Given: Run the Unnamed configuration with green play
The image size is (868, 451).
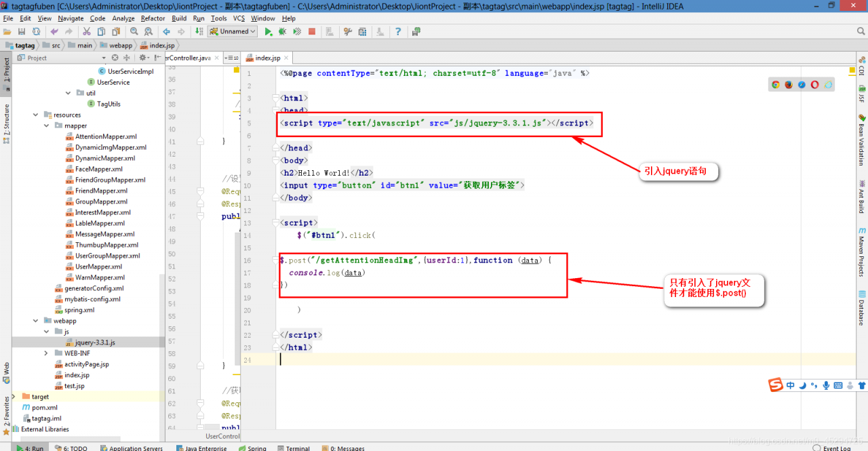Looking at the screenshot, I should [x=269, y=31].
